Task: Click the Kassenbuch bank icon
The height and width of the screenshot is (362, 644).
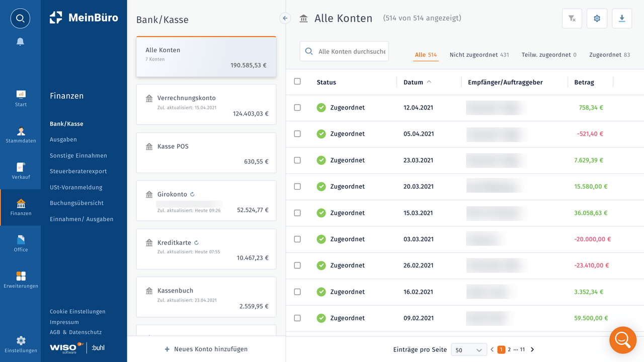Action: (149, 291)
